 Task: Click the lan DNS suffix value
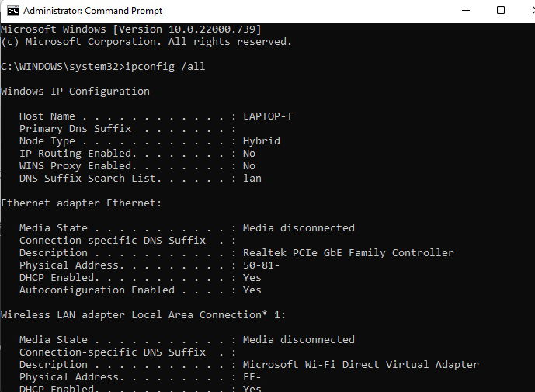click(252, 179)
